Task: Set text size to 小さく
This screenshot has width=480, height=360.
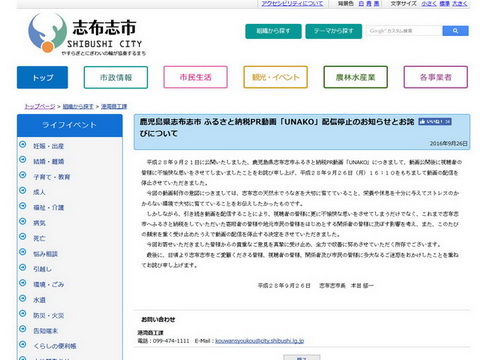Action: tap(429, 3)
